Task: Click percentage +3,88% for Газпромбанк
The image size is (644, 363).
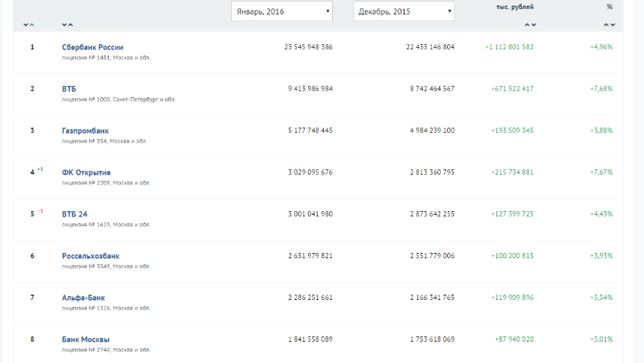Action: tap(601, 131)
